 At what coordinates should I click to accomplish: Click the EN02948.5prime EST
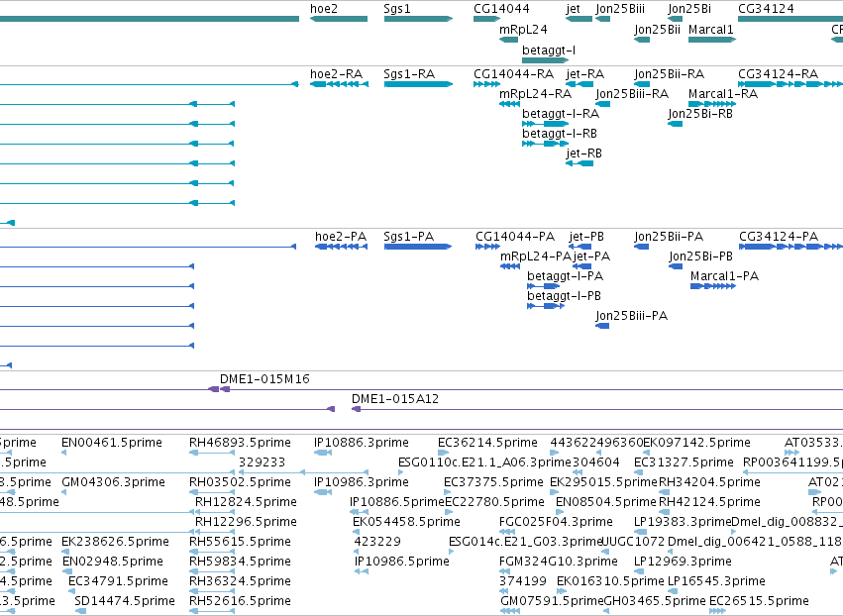pyautogui.click(x=68, y=571)
